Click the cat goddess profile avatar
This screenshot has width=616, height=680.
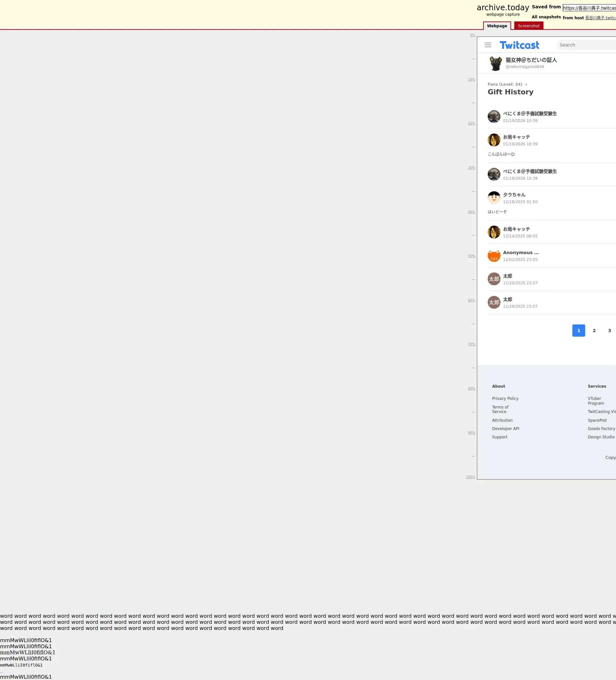(x=495, y=64)
